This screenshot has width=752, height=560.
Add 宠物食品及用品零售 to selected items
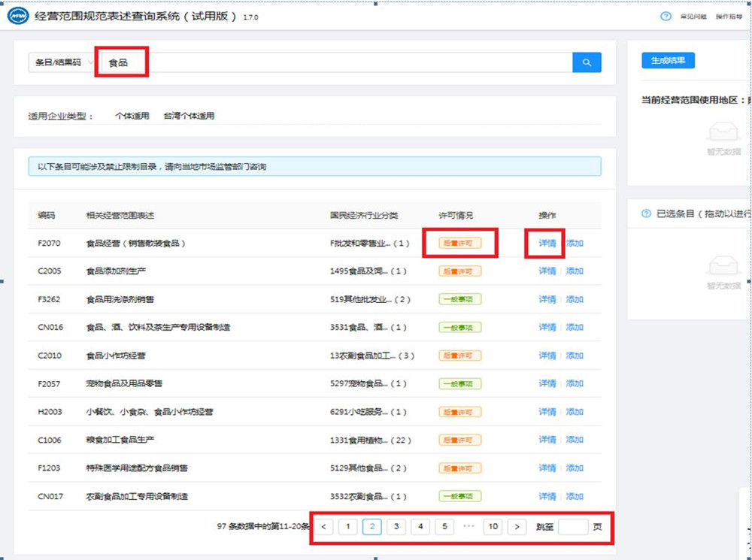[575, 383]
